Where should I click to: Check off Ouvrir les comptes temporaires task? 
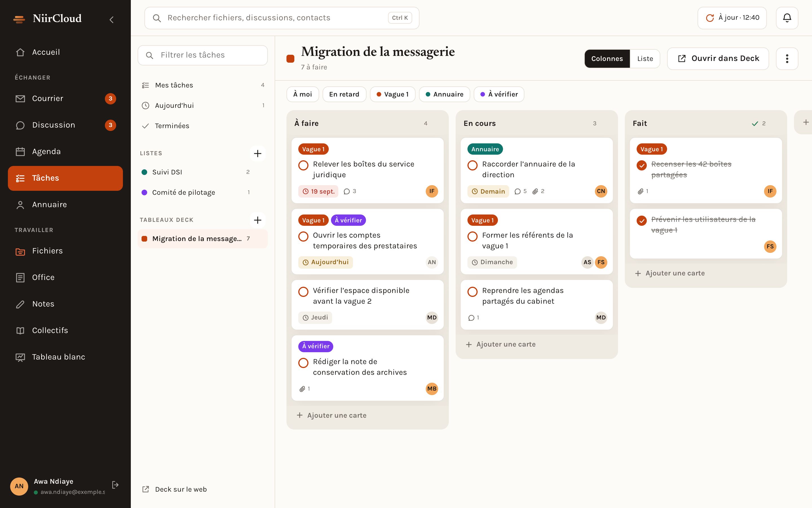[x=303, y=236]
